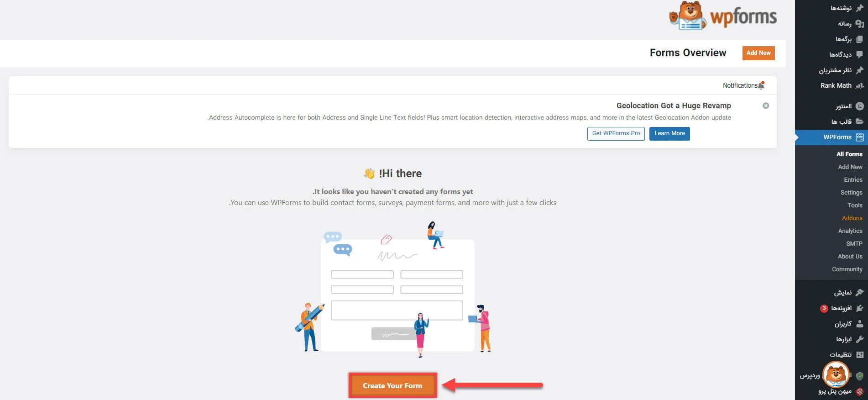868x400 pixels.
Task: Open the نوشته‌ها posts pin icon
Action: pos(860,8)
